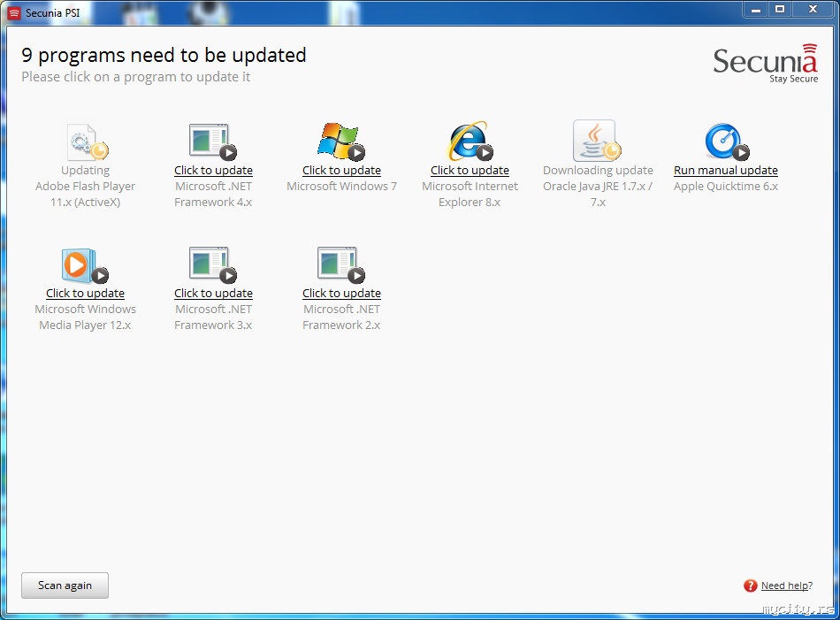The height and width of the screenshot is (620, 840).
Task: Click 'Click to update' for Microsoft Windows 7
Action: (341, 171)
